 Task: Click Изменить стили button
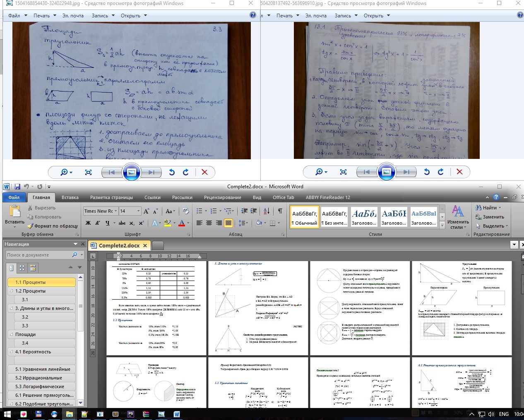pyautogui.click(x=458, y=217)
